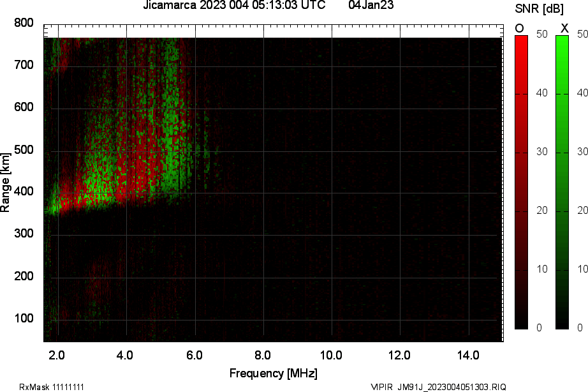Screen dimensions: 588x392
Task: Select the 'Range [km]' vertical axis label
Action: pos(6,182)
